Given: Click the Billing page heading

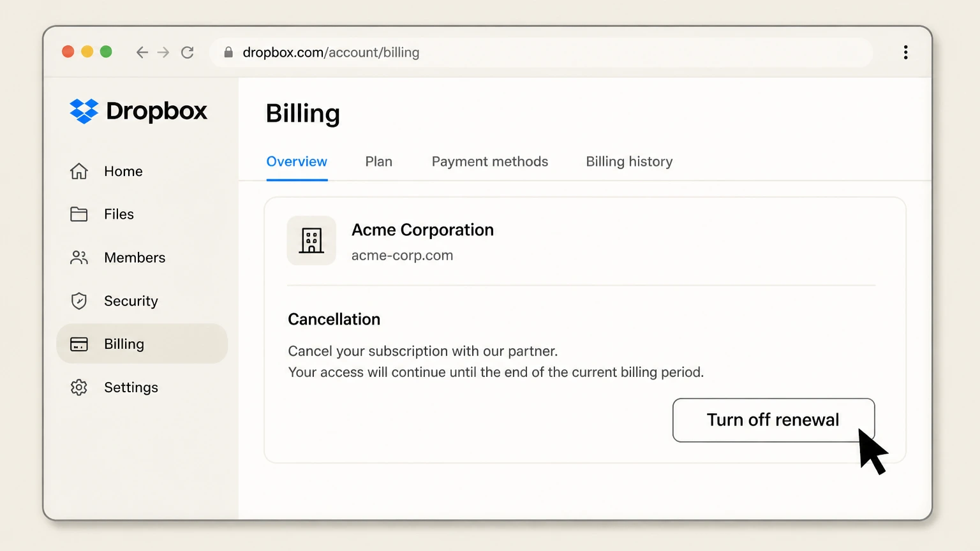Looking at the screenshot, I should (x=302, y=114).
